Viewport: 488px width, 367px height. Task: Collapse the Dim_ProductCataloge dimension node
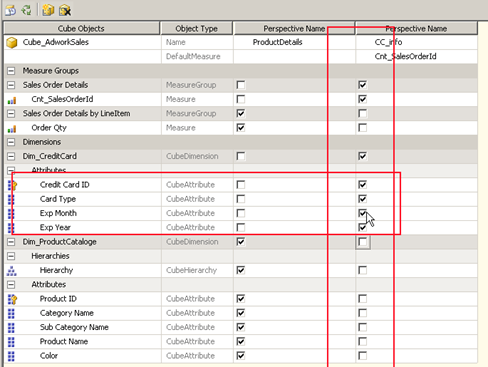coord(11,242)
